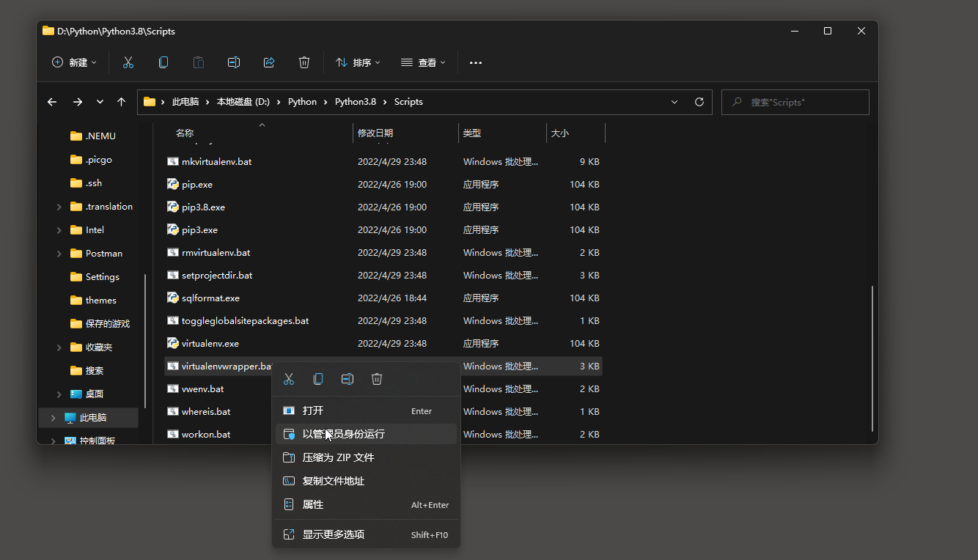This screenshot has height=560, width=978.
Task: Click the 桌面 desktop icon in sidebar
Action: point(76,394)
